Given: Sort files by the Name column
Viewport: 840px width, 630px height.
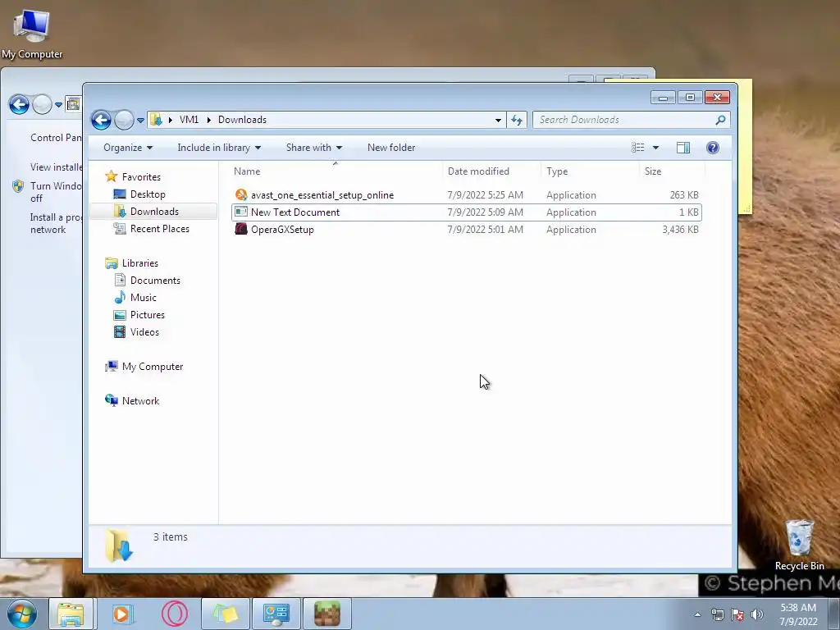Looking at the screenshot, I should pos(247,171).
